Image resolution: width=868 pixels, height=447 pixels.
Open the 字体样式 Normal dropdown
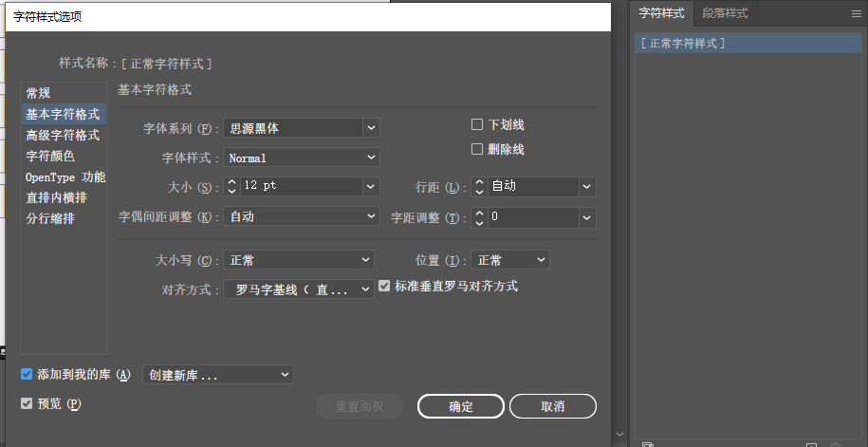(x=302, y=158)
